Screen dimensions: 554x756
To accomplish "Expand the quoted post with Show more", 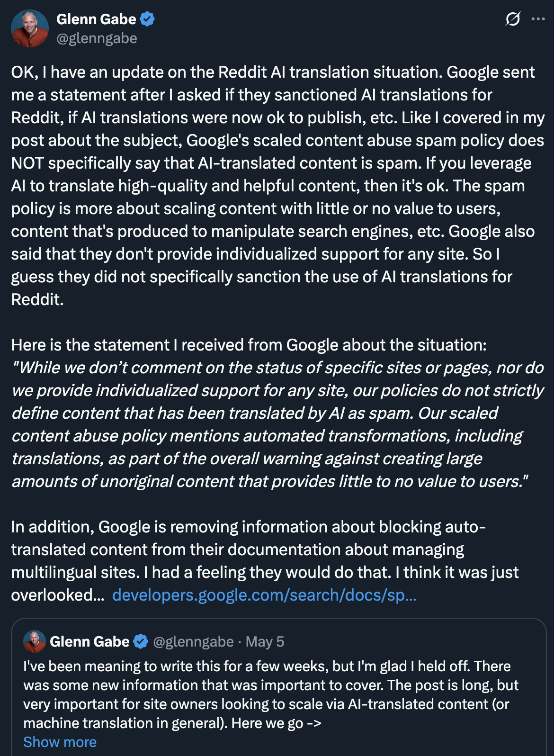I will [x=60, y=742].
